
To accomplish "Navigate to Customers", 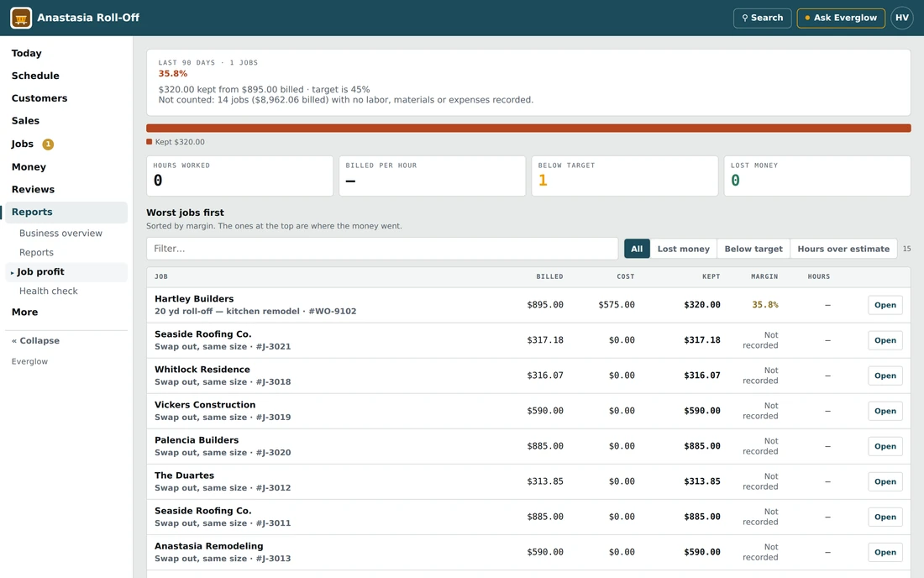I will (39, 97).
